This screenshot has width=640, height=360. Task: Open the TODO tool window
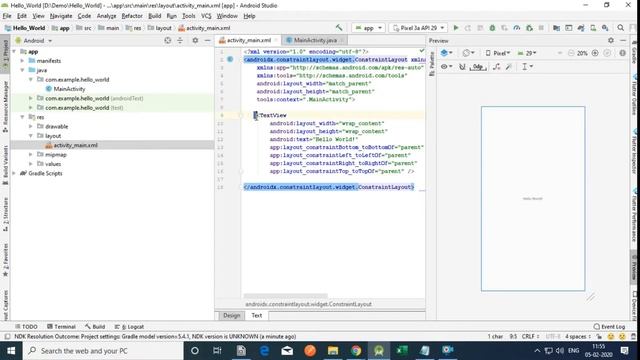(26, 327)
